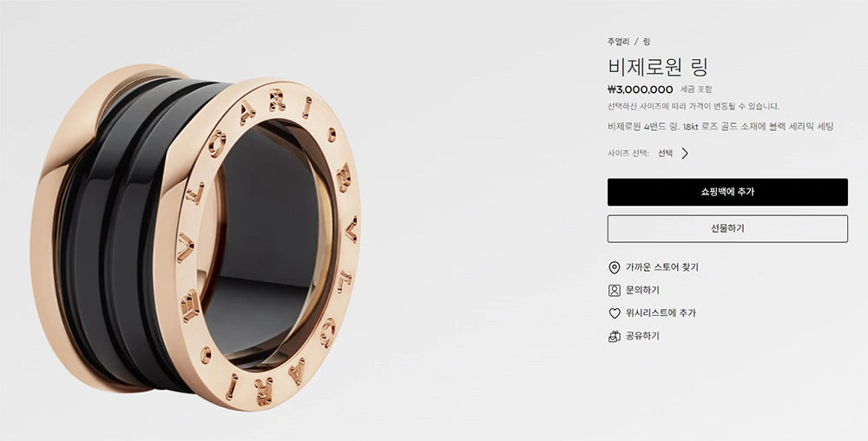The image size is (868, 441).
Task: Click the ₩3,000,000 price text
Action: pyautogui.click(x=640, y=89)
